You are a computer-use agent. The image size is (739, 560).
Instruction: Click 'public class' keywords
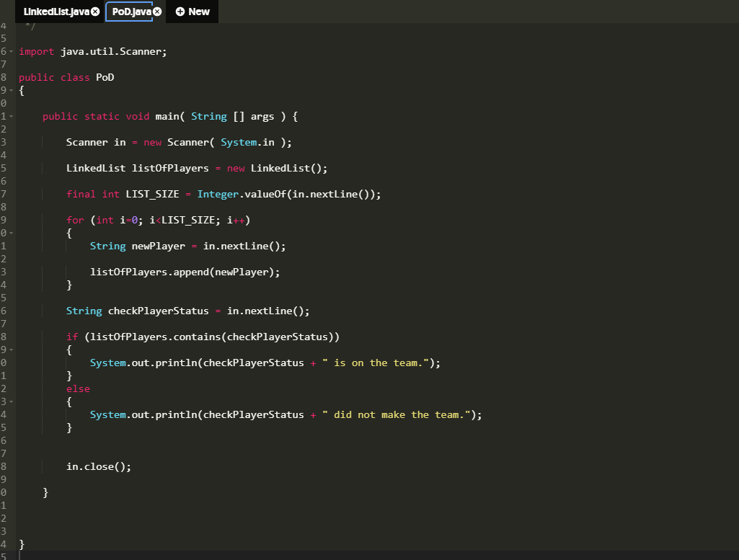pos(54,77)
